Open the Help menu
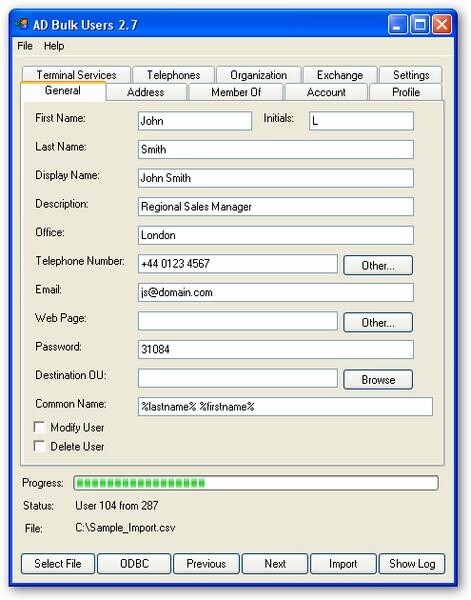Viewport: 471px width, 600px height. tap(54, 46)
